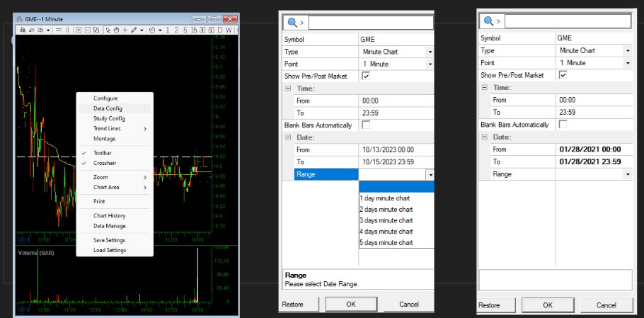Viewport: 644px width, 318px height.
Task: Select '3 days minute chart' range option
Action: tap(396, 220)
